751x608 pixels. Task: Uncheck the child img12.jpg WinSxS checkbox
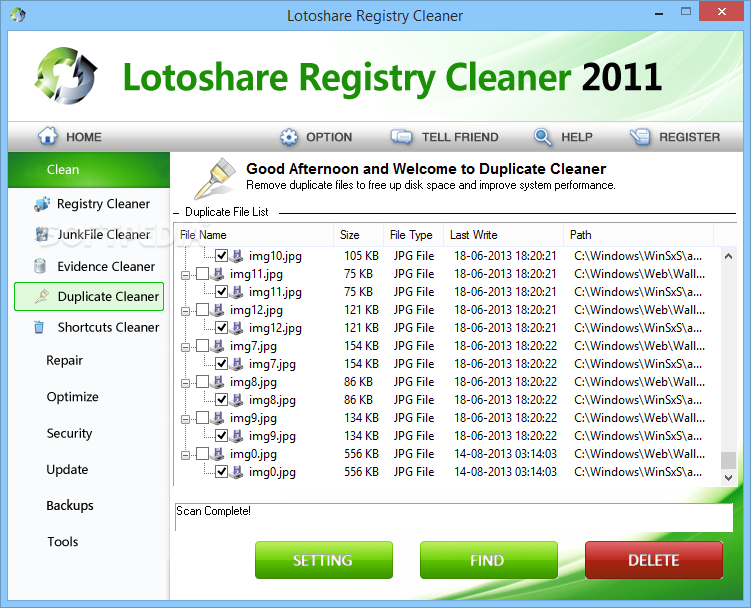click(x=221, y=327)
